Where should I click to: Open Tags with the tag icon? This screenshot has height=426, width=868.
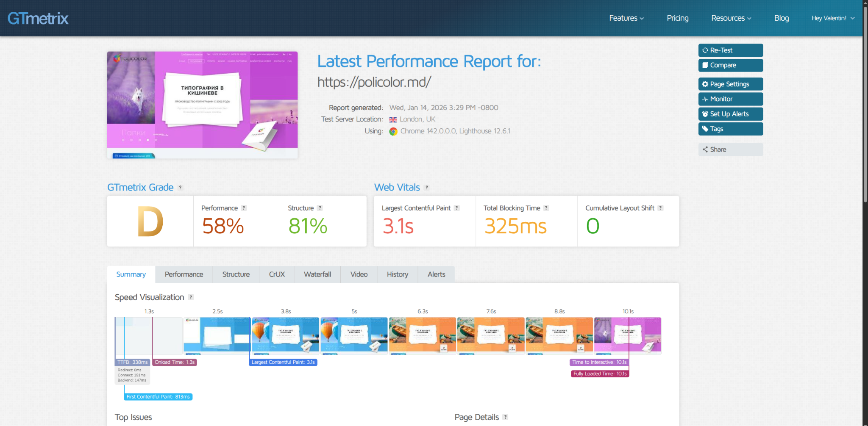click(x=730, y=129)
